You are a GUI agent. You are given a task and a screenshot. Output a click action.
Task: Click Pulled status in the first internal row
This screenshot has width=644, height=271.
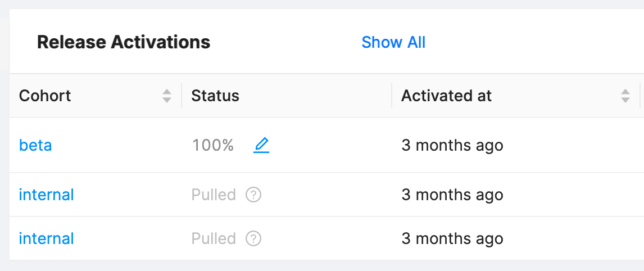point(214,195)
